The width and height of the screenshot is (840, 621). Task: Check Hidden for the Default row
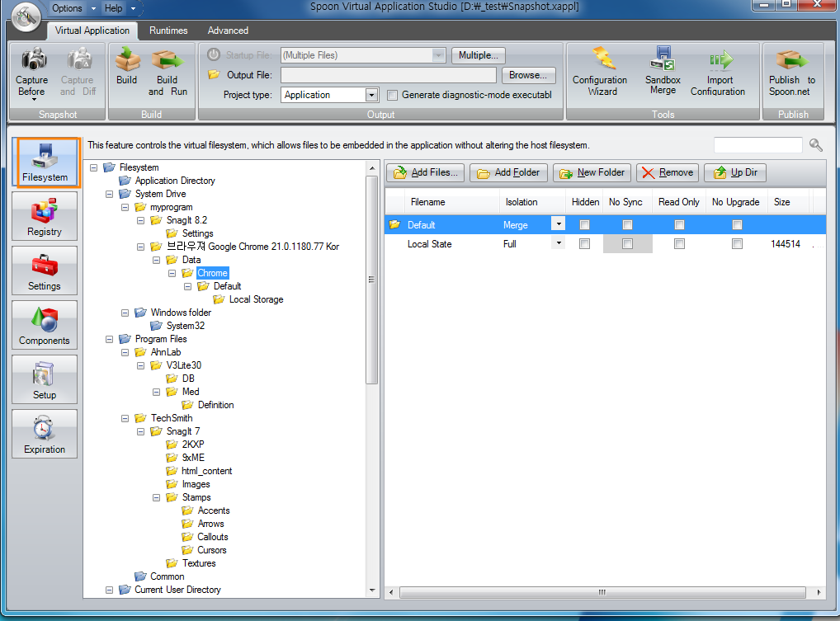(x=584, y=225)
